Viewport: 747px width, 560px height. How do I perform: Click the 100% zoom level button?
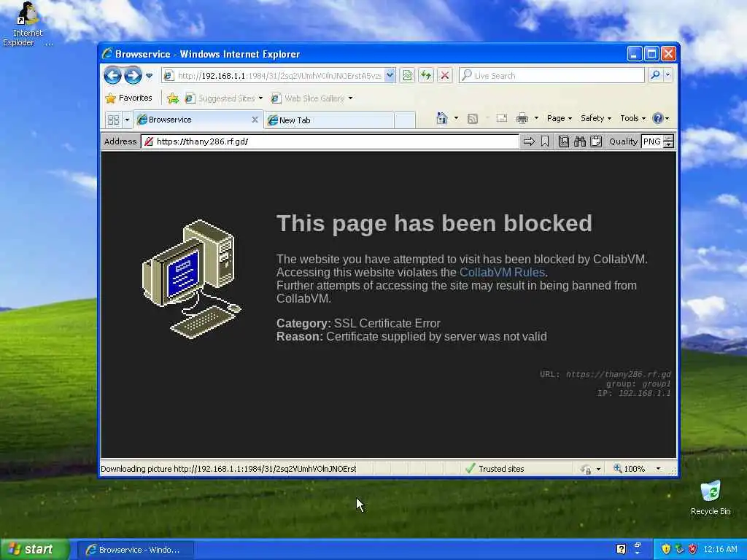[630, 469]
